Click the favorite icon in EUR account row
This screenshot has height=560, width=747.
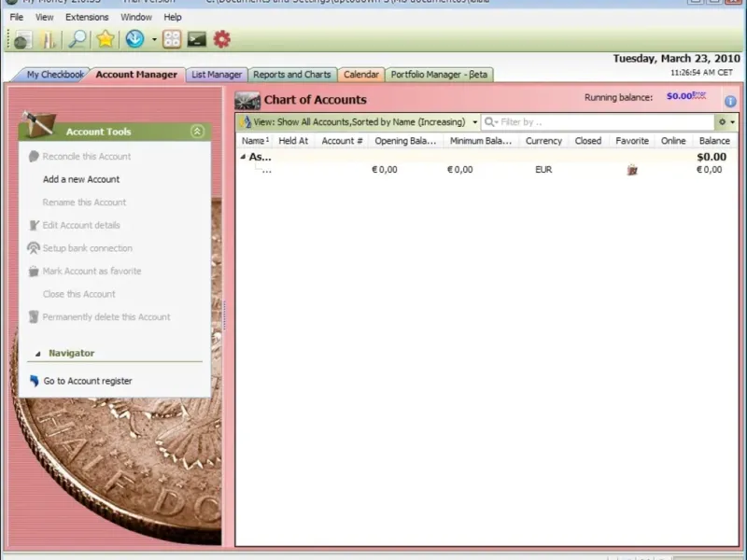[632, 170]
